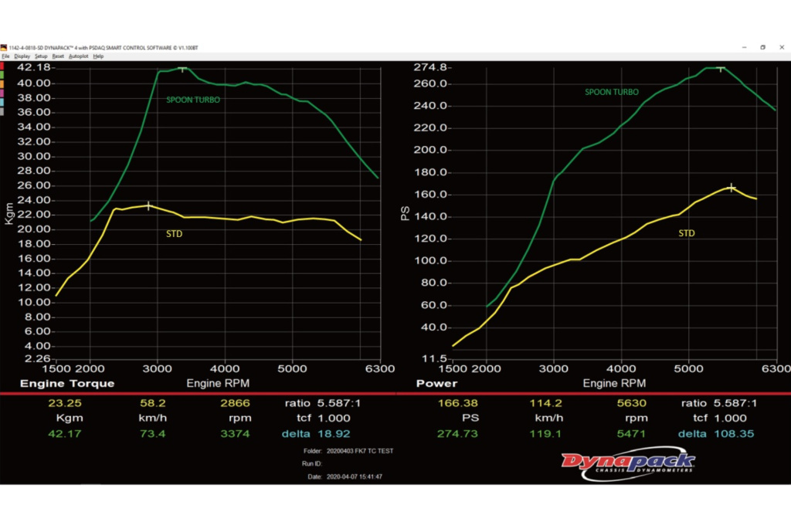Click the Engine Torque graph title
Viewport: 791px width, 532px height.
tap(67, 384)
